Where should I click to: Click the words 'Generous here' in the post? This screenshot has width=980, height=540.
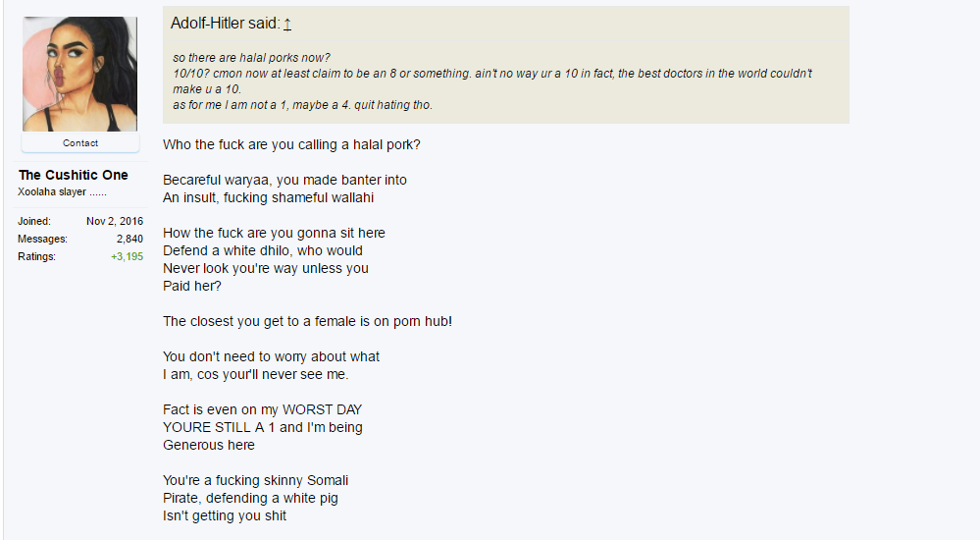click(209, 445)
